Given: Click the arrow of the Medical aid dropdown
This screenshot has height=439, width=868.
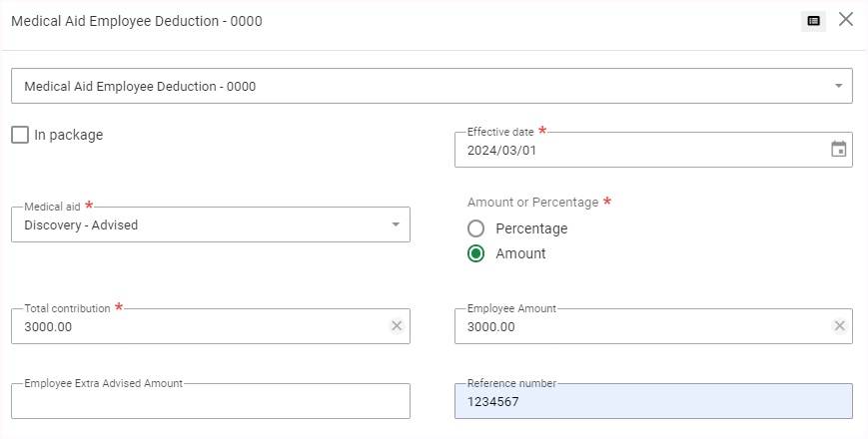Looking at the screenshot, I should point(397,224).
